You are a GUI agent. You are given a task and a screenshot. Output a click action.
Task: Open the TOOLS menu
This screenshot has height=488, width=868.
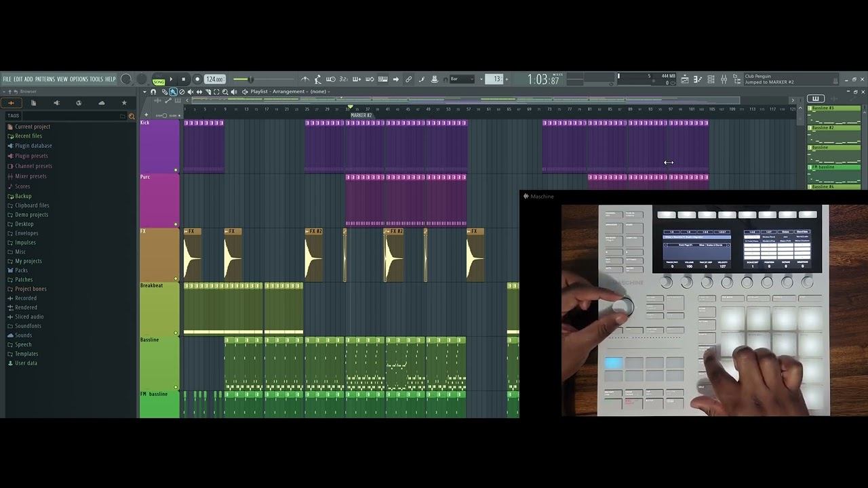(96, 79)
